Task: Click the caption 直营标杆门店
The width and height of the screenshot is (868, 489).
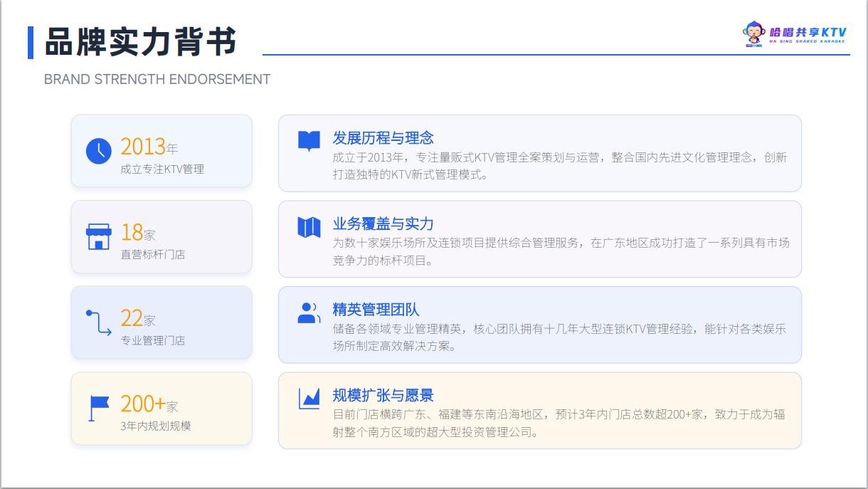Action: [x=153, y=254]
